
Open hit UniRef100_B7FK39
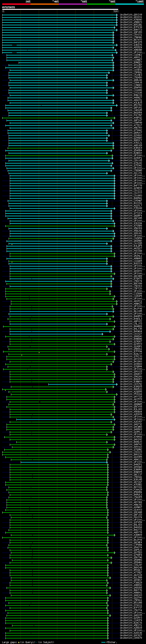tap(131, 27)
